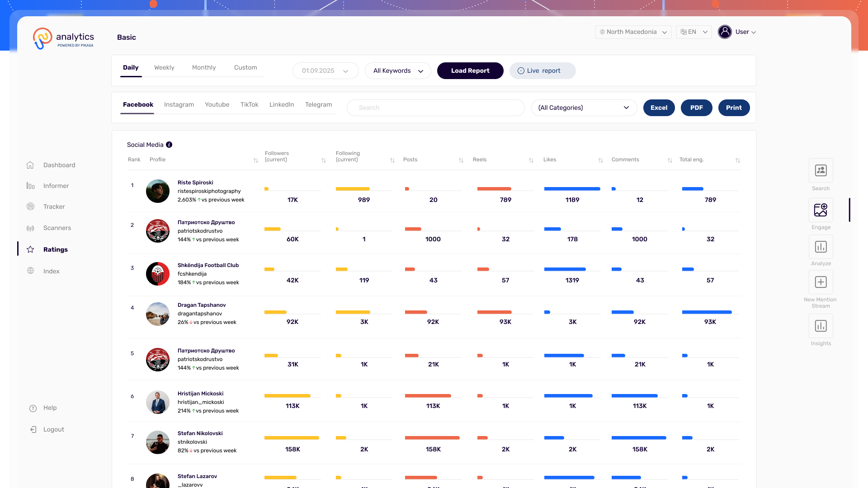The image size is (868, 488).
Task: Open the Dashboard from the sidebar
Action: [59, 165]
